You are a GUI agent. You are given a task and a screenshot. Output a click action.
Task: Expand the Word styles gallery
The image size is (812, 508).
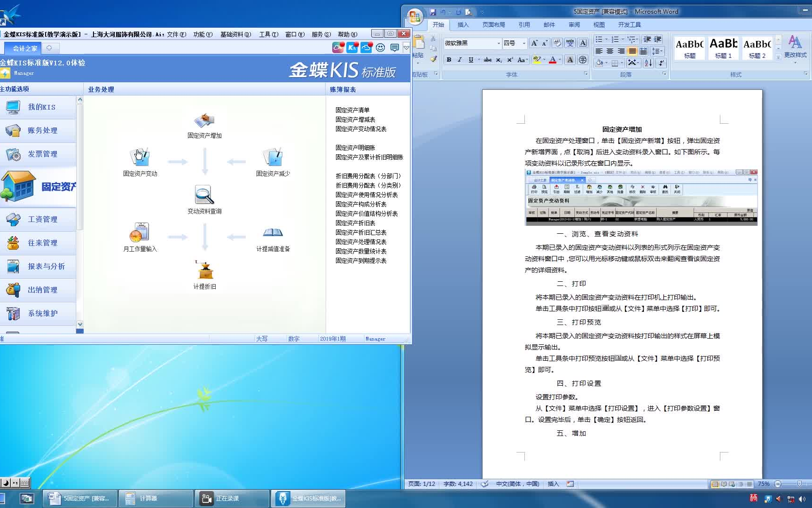pyautogui.click(x=778, y=57)
